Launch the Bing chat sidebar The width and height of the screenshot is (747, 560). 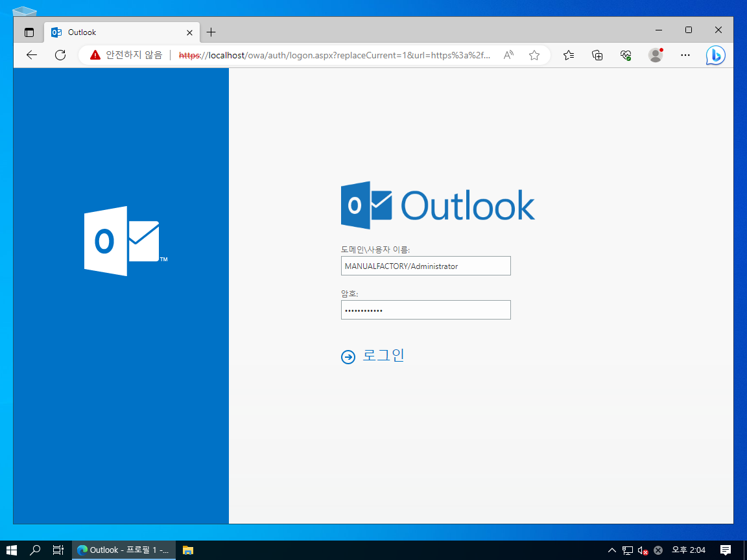coord(715,55)
